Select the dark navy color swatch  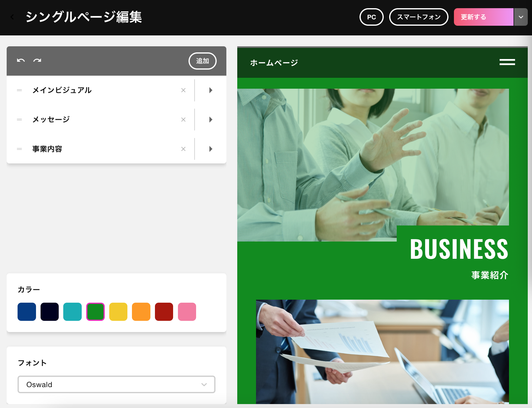click(50, 311)
